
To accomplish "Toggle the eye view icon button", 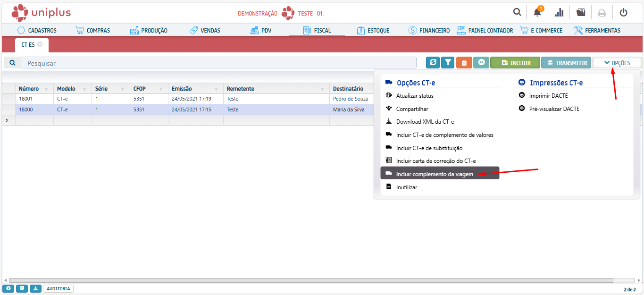I will coord(481,63).
